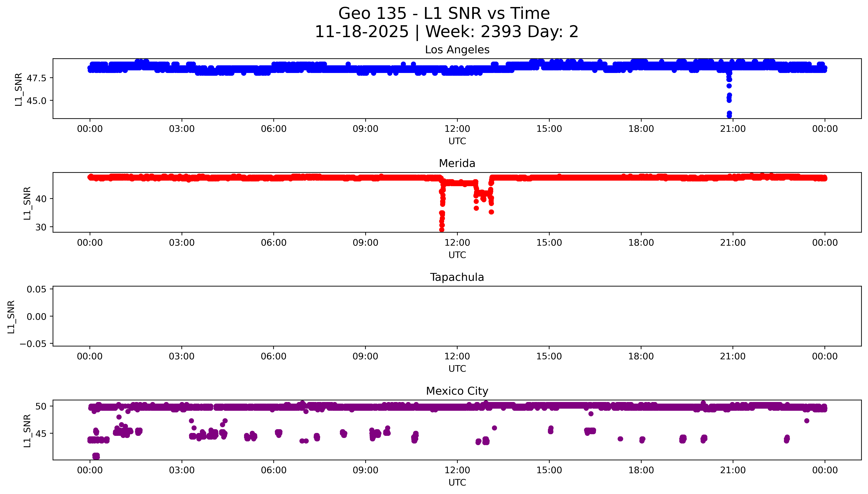The width and height of the screenshot is (868, 494).
Task: Click the 'Los Angeles' subplot title
Action: [x=457, y=50]
